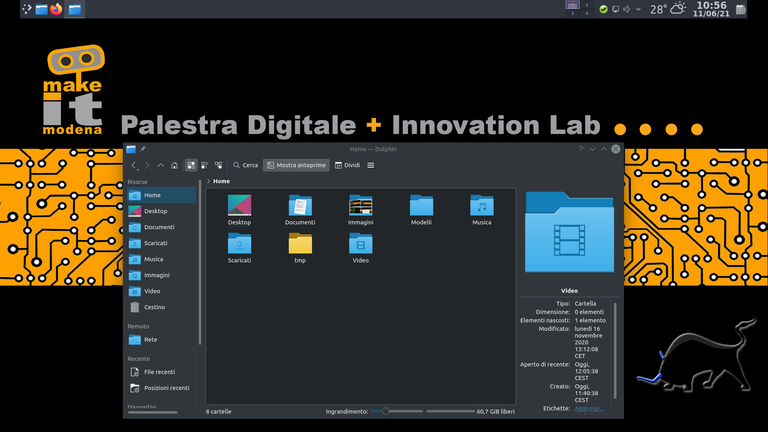Pin window with the title bar pin

143,149
